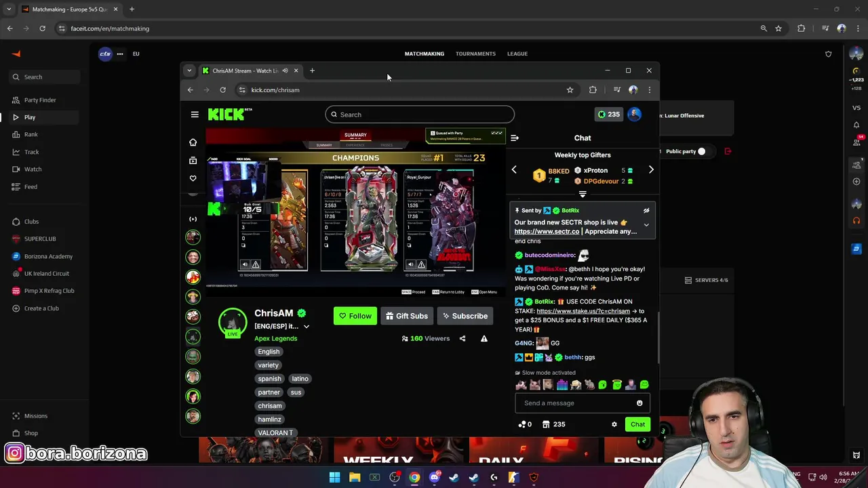Open the Apex Legends category link
This screenshot has height=488, width=868.
[275, 338]
